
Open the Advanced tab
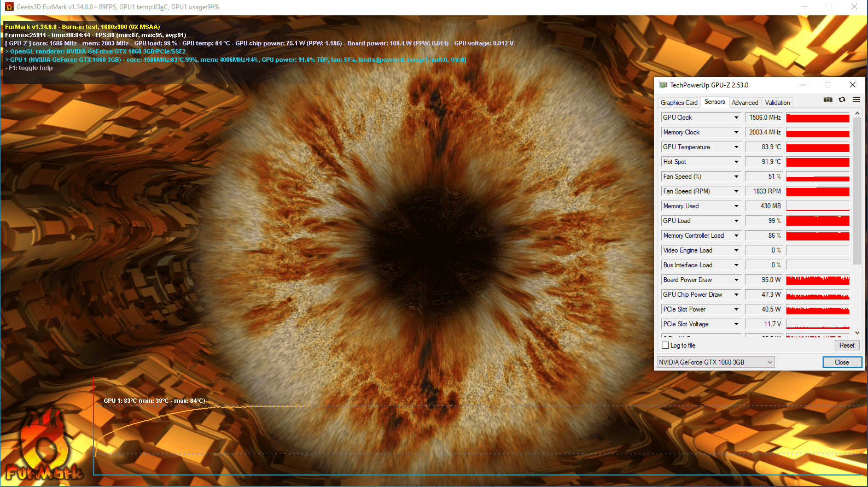point(745,103)
